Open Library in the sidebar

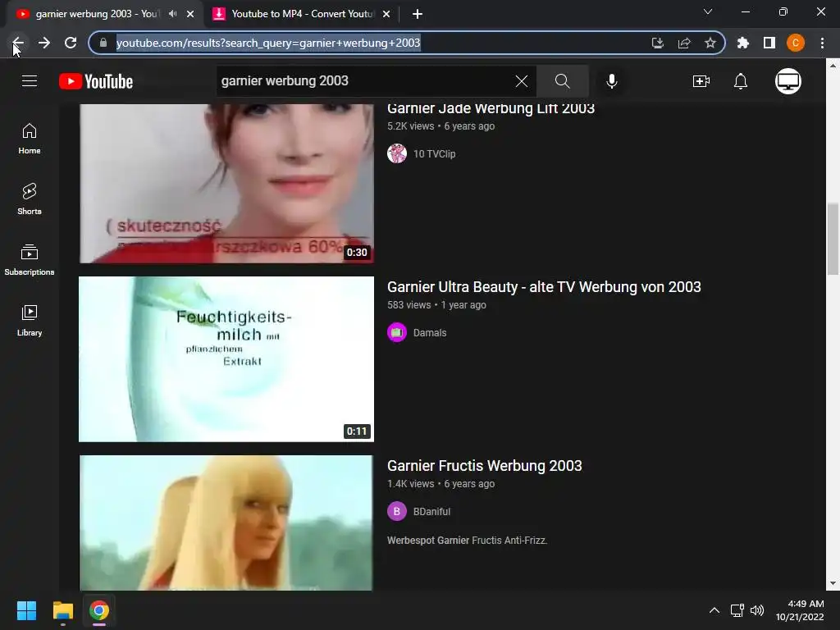30,321
